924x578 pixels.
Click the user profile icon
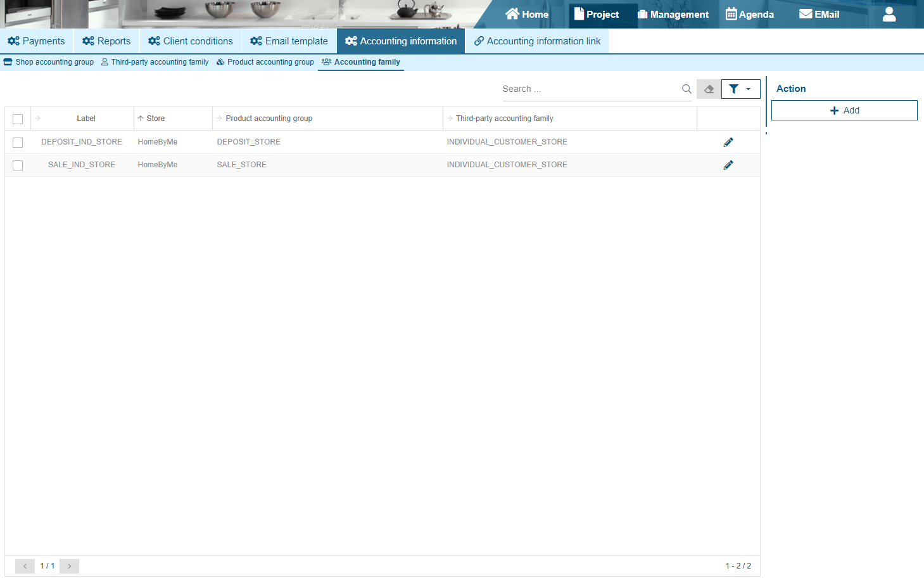tap(889, 14)
